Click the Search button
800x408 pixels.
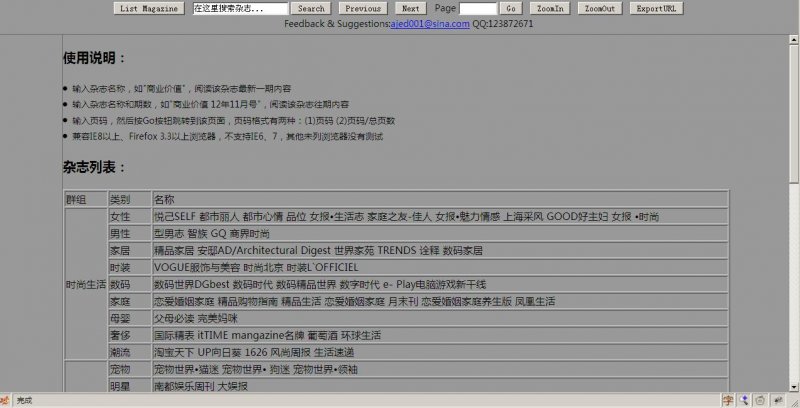(x=311, y=8)
